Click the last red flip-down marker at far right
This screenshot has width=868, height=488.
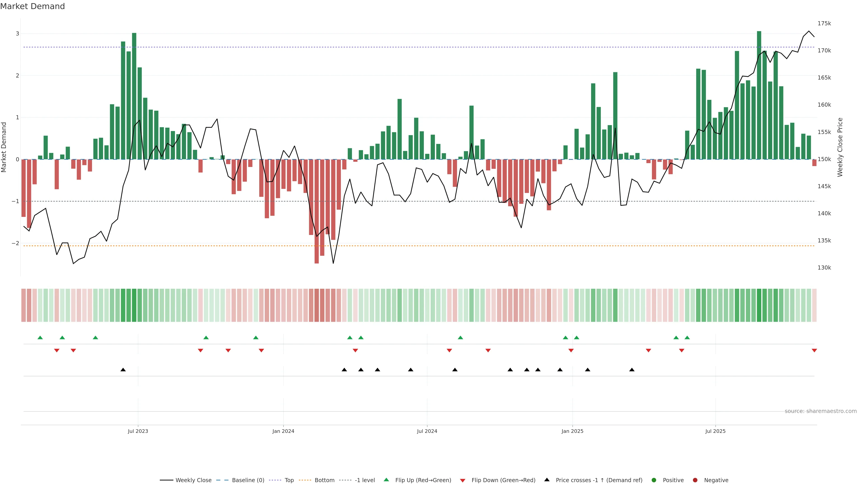(x=814, y=351)
